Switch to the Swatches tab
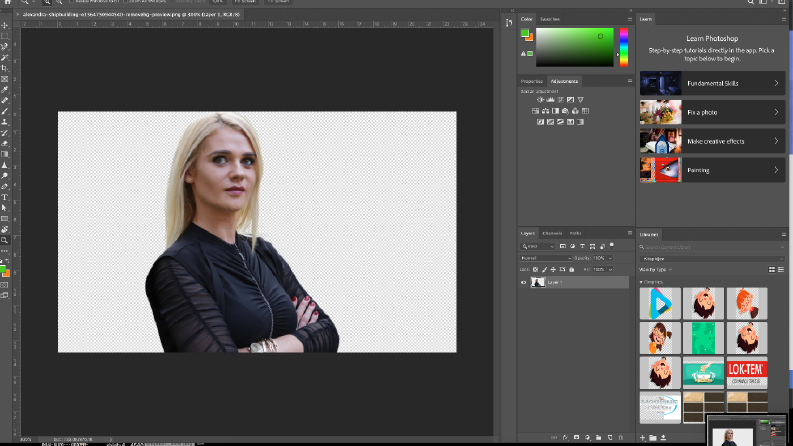The image size is (793, 446). pos(550,19)
